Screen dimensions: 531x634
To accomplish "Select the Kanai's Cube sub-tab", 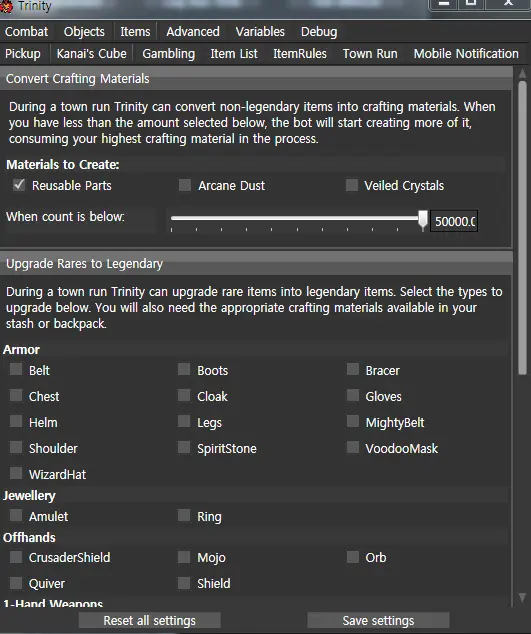I will (91, 54).
